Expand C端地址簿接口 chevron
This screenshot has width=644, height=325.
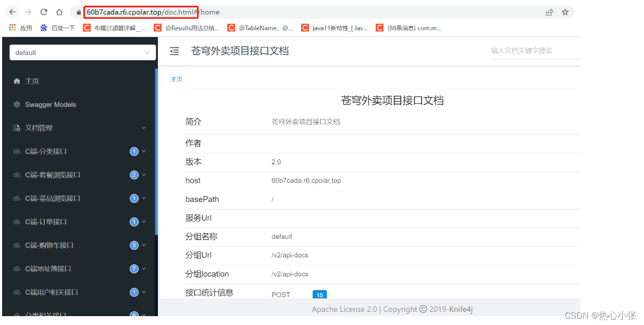(x=144, y=269)
